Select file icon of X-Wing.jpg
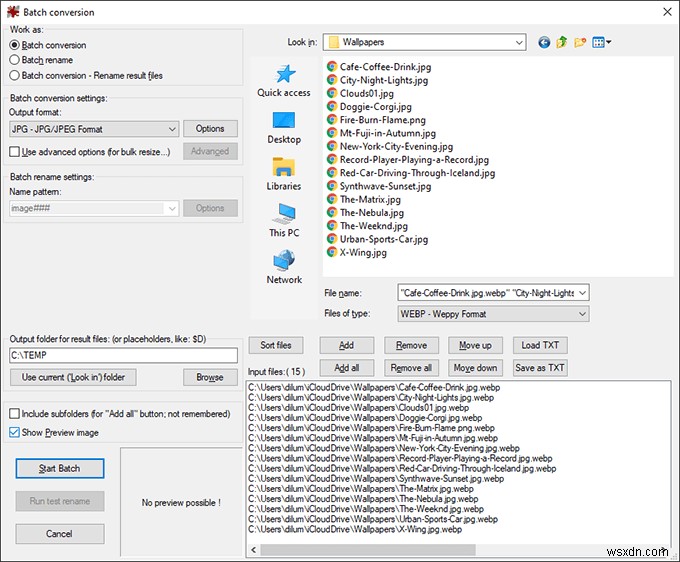Image resolution: width=680 pixels, height=562 pixels. pos(332,252)
